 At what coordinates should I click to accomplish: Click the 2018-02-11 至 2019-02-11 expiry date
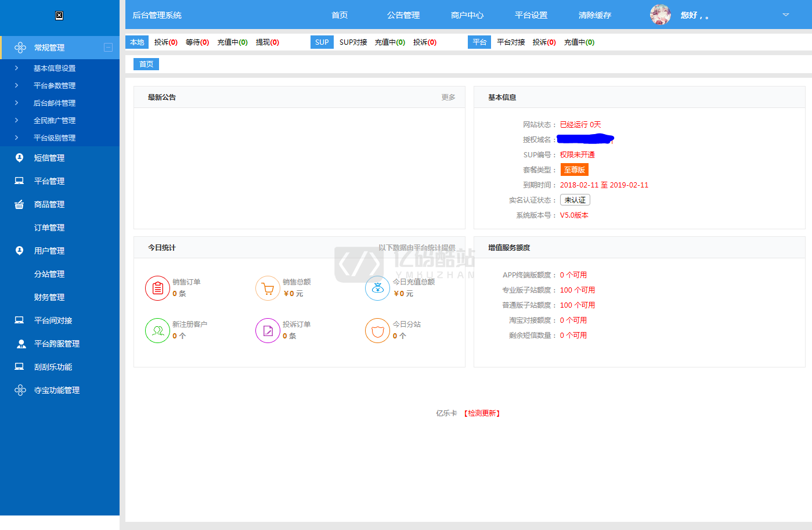click(604, 185)
